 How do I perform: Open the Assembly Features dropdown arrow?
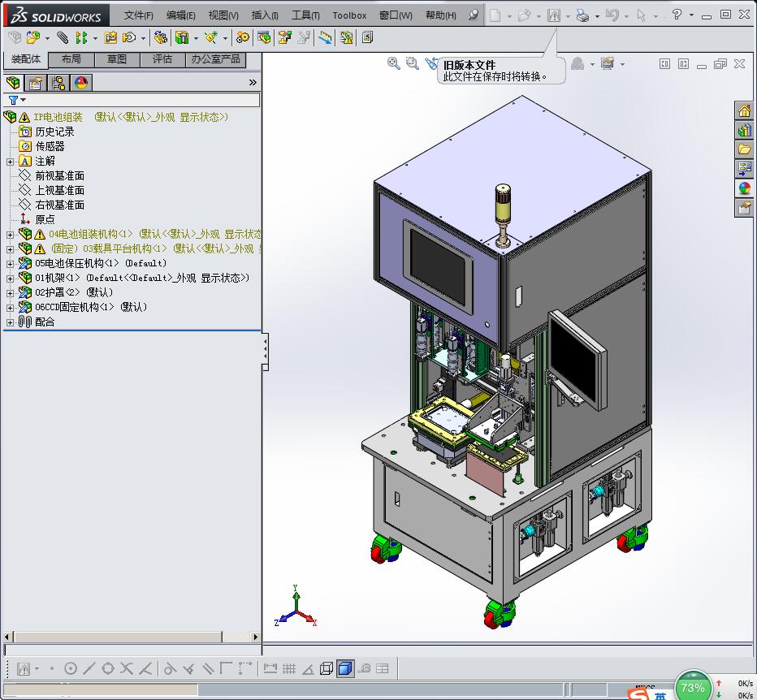[196, 38]
